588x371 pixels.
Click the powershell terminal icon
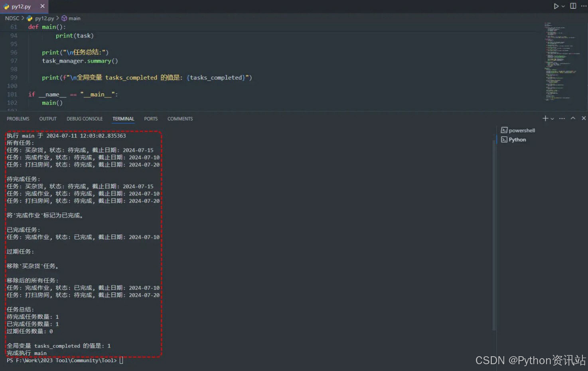(x=504, y=130)
